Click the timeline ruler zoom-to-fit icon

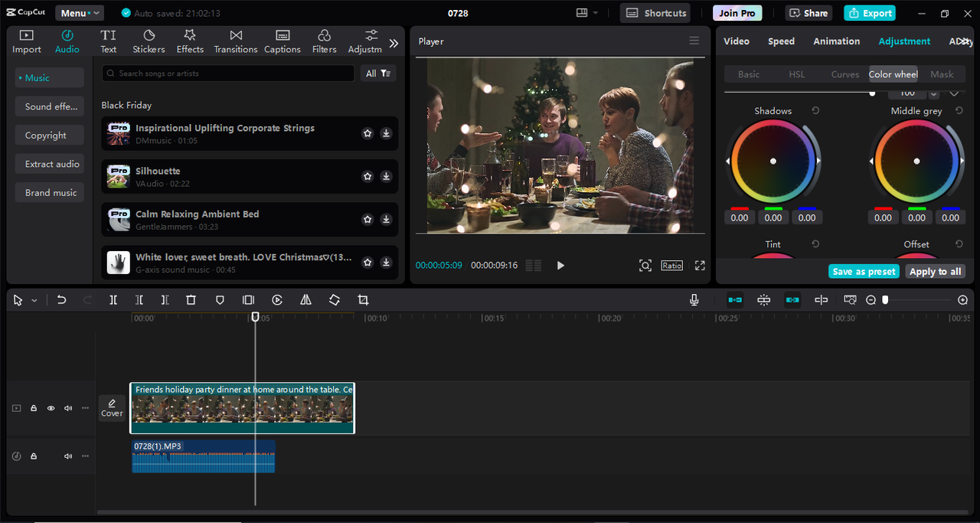tap(850, 300)
